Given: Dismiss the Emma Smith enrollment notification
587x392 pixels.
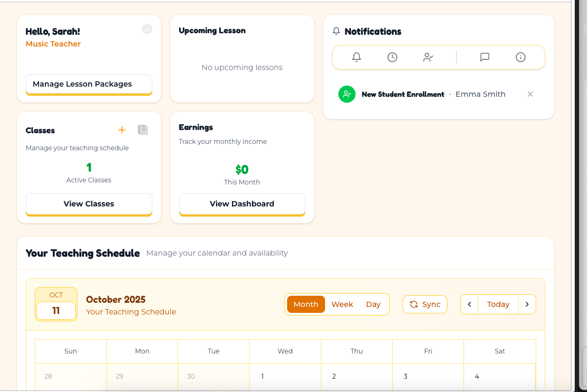Looking at the screenshot, I should (x=530, y=94).
